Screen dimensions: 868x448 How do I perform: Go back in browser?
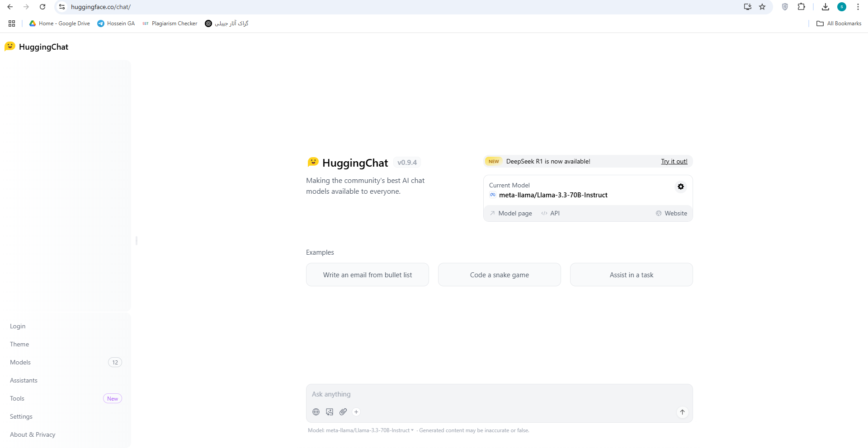click(x=10, y=7)
